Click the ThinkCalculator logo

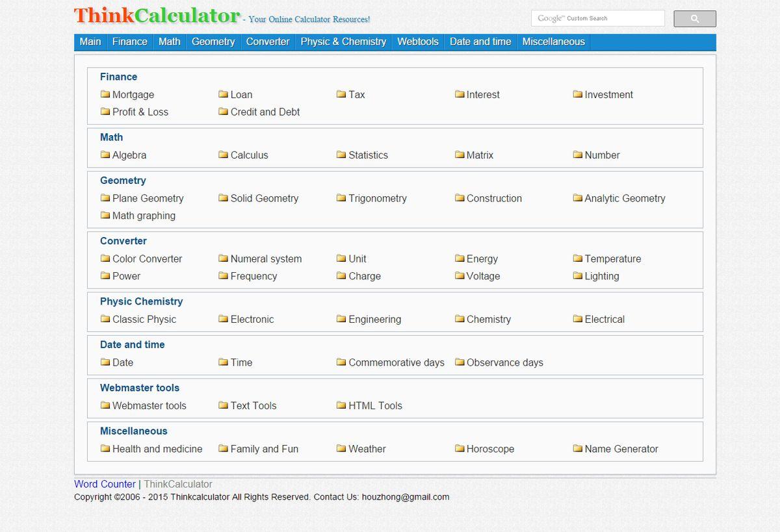pyautogui.click(x=157, y=16)
